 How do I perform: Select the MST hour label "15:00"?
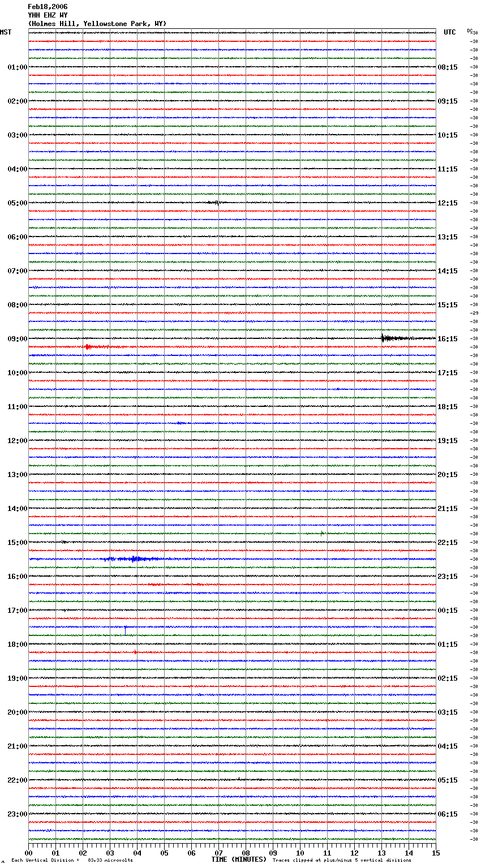click(x=18, y=543)
